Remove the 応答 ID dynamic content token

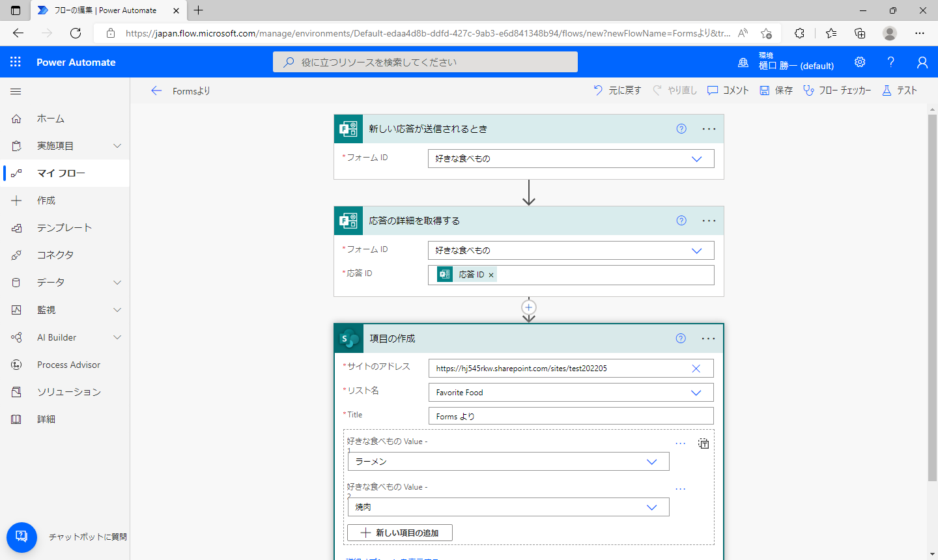pos(491,275)
